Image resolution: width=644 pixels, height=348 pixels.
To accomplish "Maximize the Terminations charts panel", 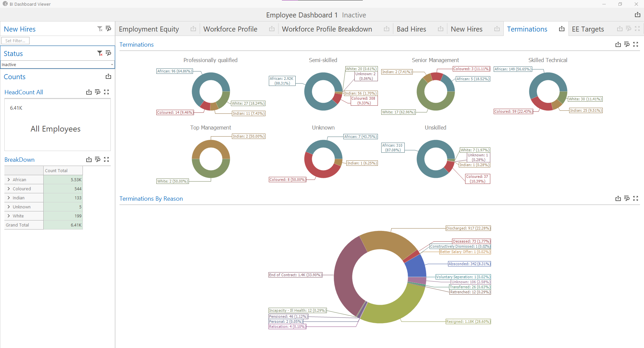I will coord(636,44).
